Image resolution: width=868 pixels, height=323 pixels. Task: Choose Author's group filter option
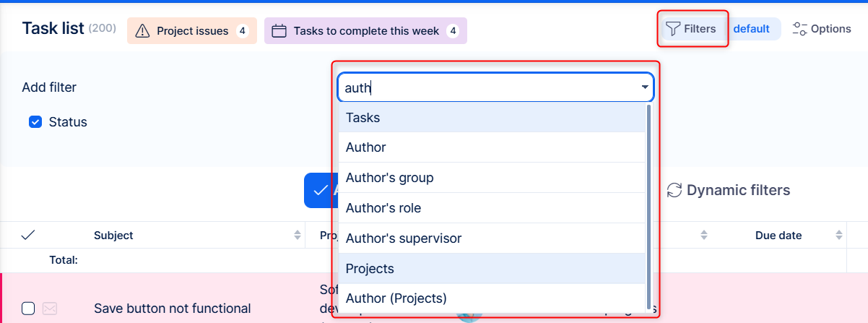(x=390, y=178)
